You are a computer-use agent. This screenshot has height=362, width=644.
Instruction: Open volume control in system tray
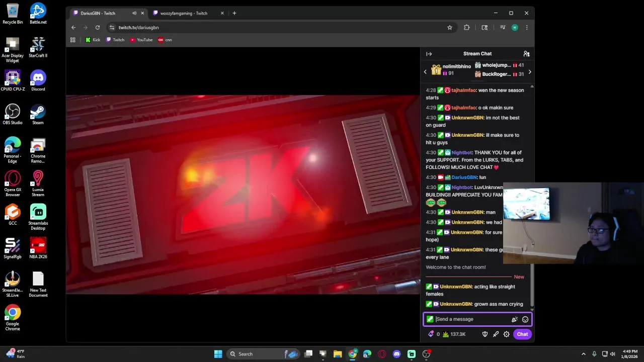point(612,354)
